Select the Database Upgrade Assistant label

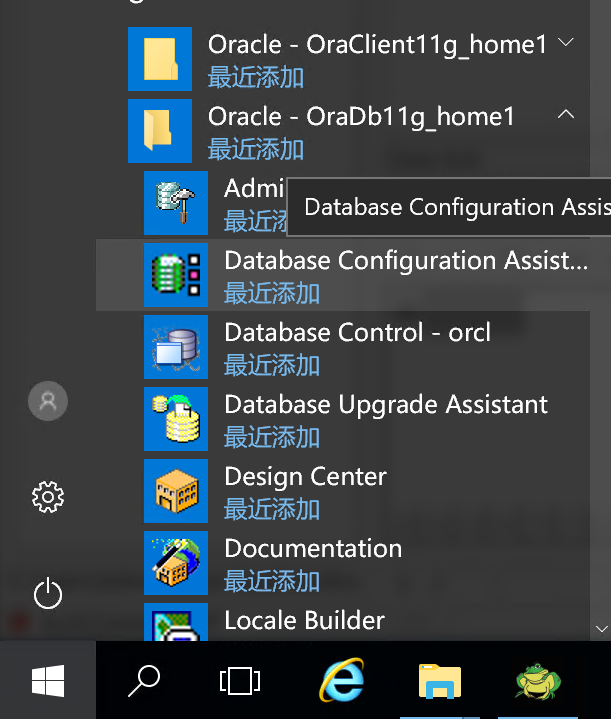click(x=385, y=405)
